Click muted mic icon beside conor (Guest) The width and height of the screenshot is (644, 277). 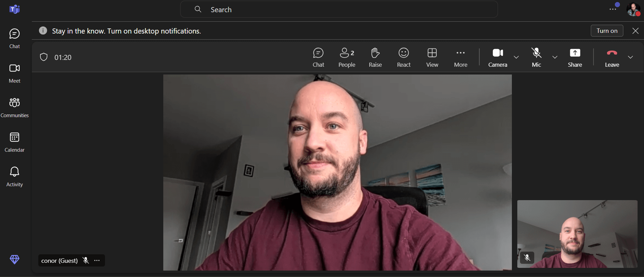pos(86,260)
